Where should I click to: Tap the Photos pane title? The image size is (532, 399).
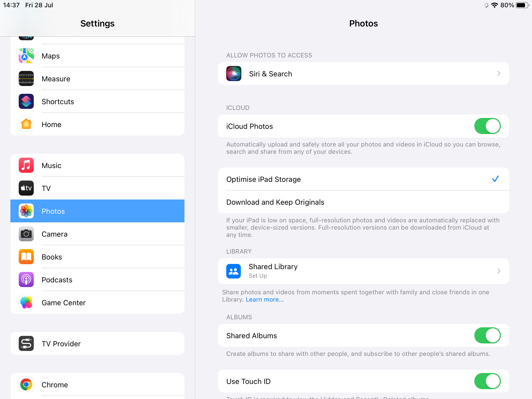363,23
